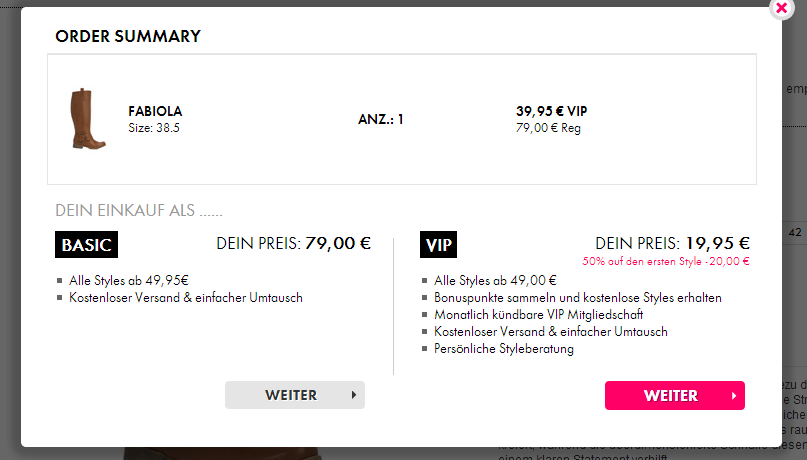Click the Basic price 79,00 €

coord(338,242)
